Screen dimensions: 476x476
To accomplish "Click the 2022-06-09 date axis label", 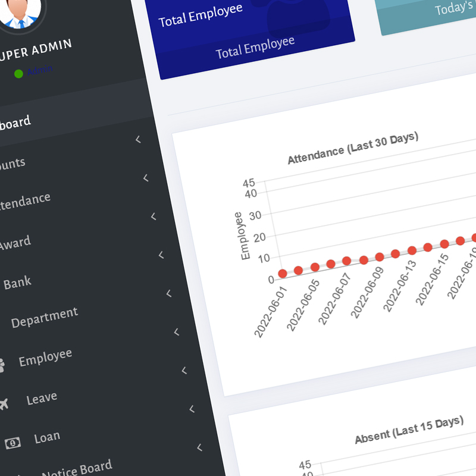I will pos(367,293).
